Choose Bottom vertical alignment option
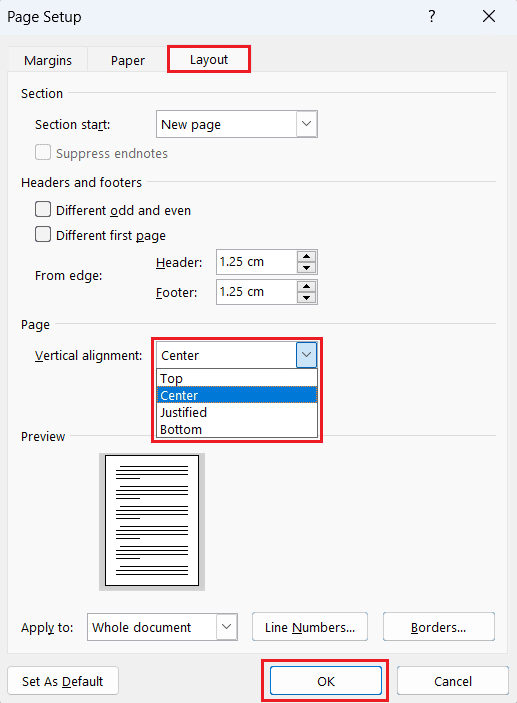Viewport: 517px width, 703px height. point(237,430)
